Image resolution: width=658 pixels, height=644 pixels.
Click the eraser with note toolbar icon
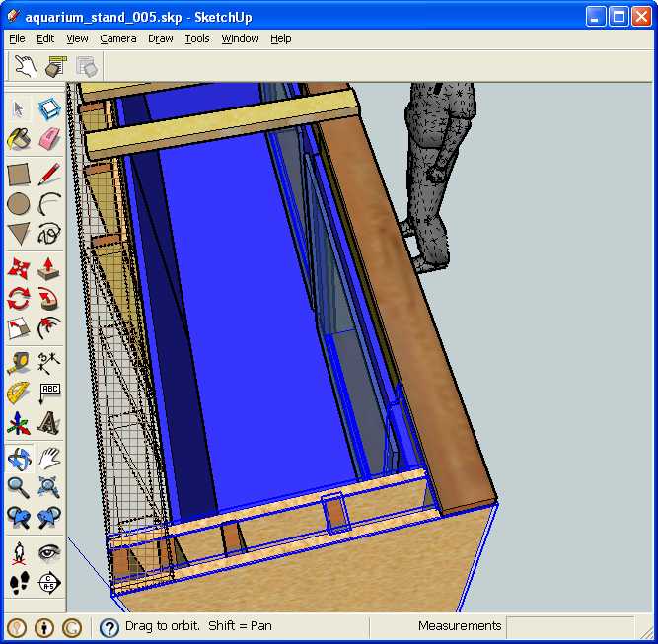coord(56,66)
